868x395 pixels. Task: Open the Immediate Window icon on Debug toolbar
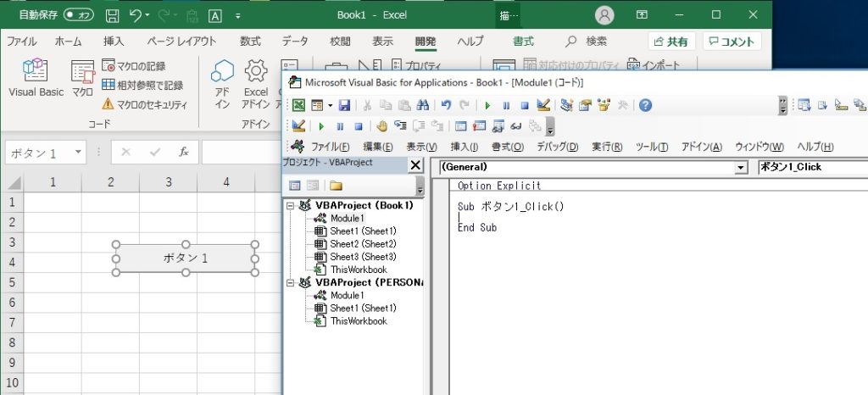480,126
